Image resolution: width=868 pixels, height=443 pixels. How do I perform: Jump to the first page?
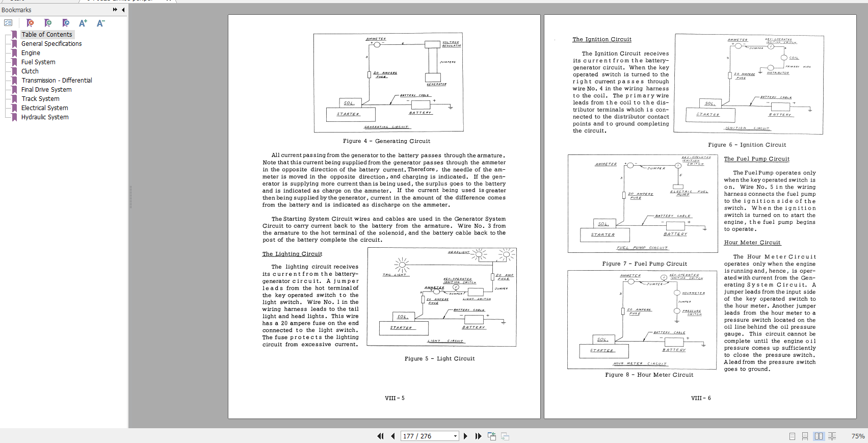coord(380,436)
